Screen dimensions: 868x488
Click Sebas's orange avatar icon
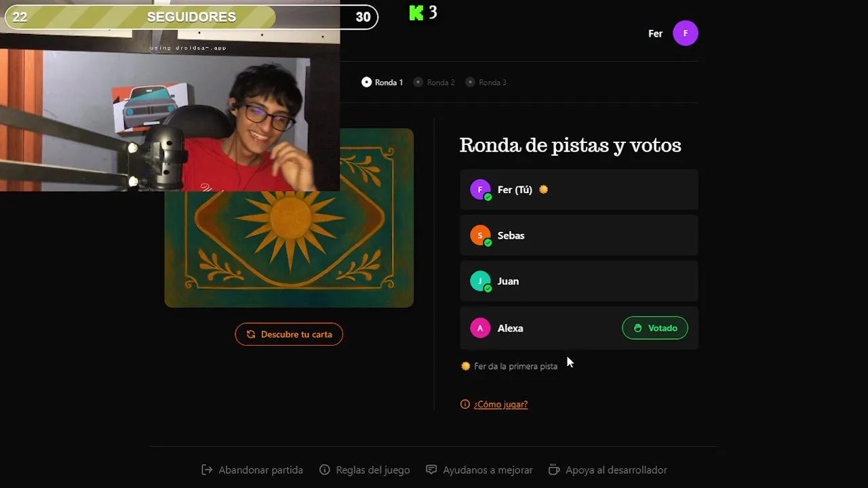[480, 235]
